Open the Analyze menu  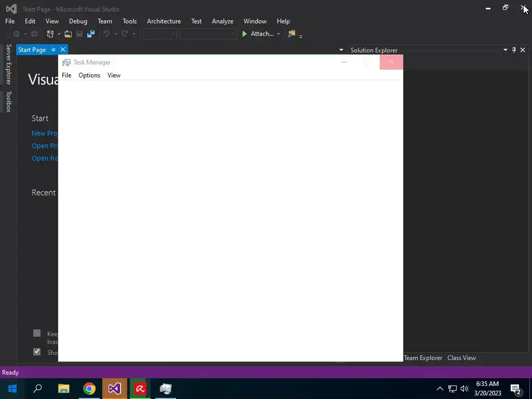tap(222, 21)
